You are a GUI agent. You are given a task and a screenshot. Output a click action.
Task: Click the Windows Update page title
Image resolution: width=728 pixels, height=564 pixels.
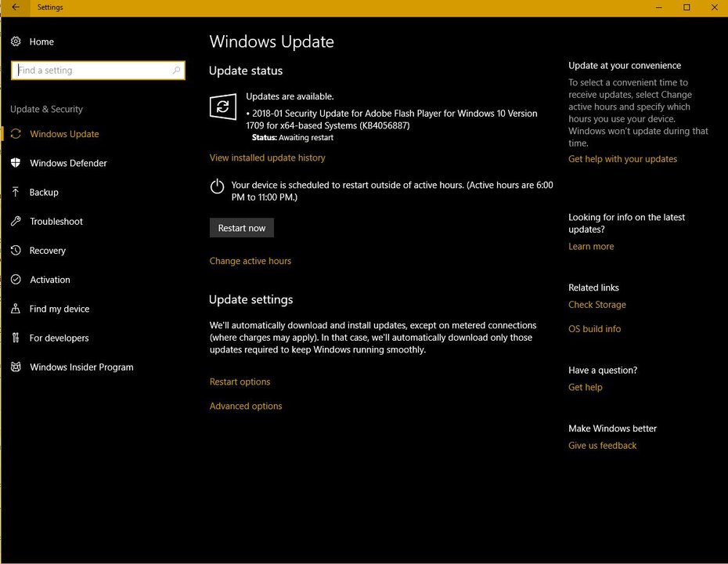pyautogui.click(x=272, y=42)
